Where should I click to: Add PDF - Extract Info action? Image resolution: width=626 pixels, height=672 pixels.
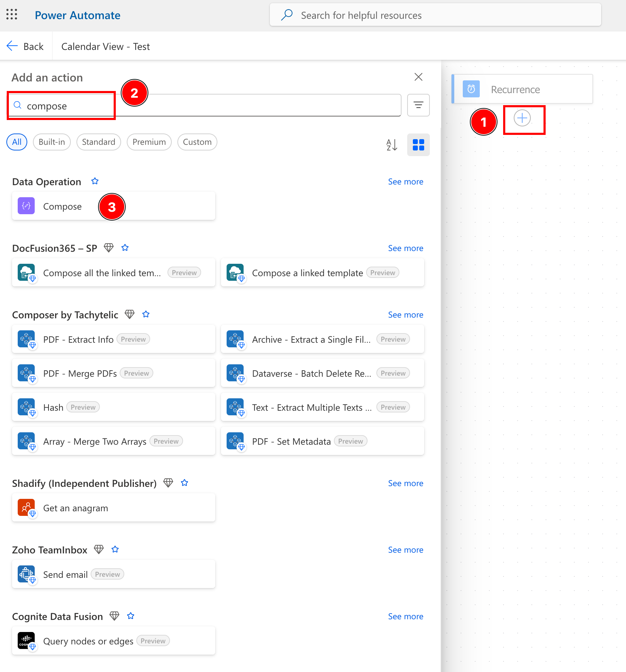(114, 339)
